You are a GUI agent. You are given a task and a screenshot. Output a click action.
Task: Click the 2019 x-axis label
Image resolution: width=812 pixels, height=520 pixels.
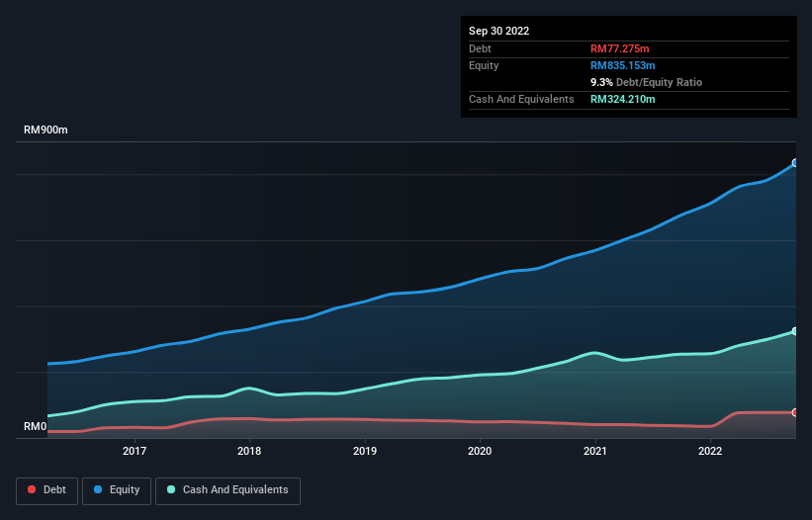pyautogui.click(x=365, y=451)
